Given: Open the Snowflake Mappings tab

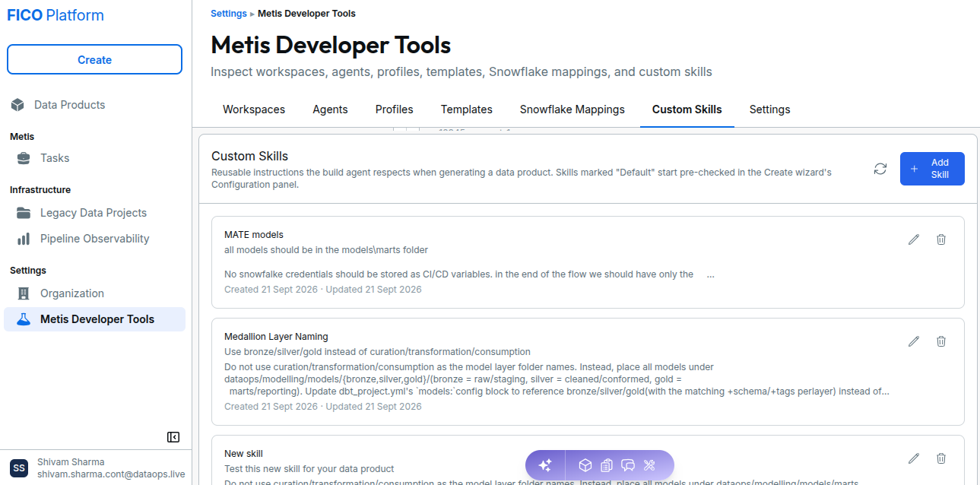Looking at the screenshot, I should tap(572, 109).
